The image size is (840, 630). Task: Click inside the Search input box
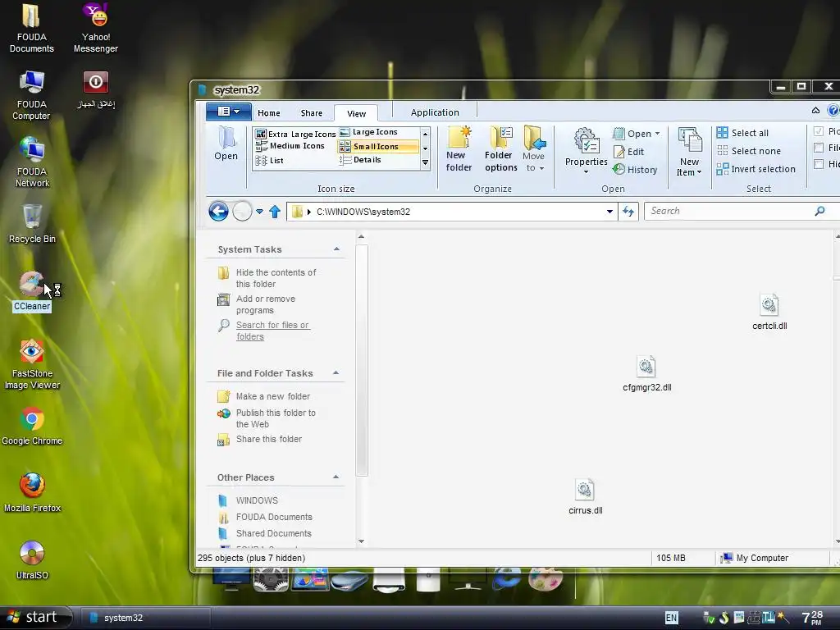pyautogui.click(x=729, y=211)
